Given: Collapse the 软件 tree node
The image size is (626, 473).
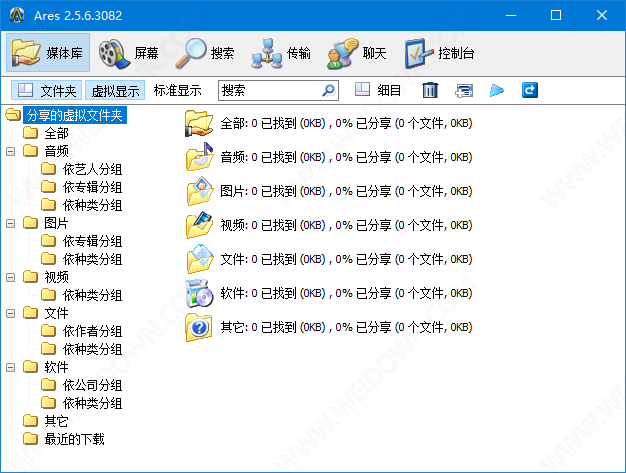Looking at the screenshot, I should click(x=11, y=367).
